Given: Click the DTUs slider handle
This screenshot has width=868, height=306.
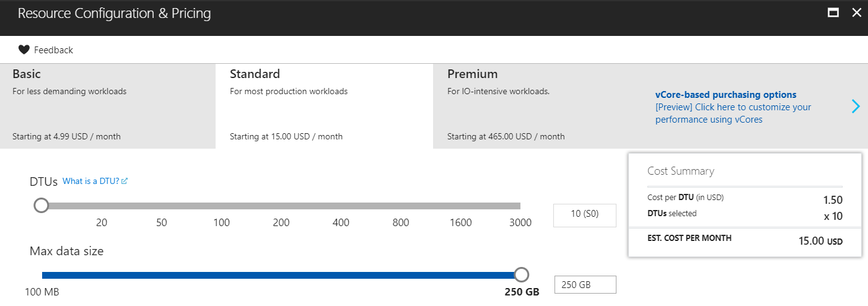Looking at the screenshot, I should pyautogui.click(x=42, y=206).
